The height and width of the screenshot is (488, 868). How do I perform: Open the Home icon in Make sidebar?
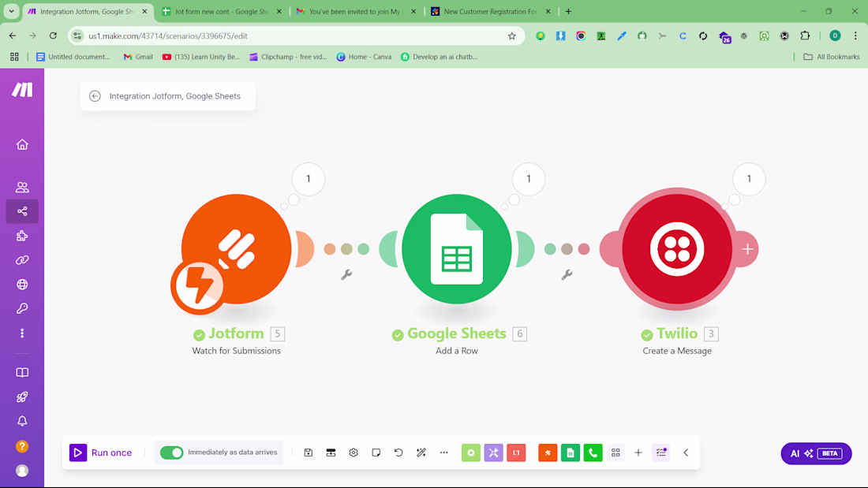[22, 144]
